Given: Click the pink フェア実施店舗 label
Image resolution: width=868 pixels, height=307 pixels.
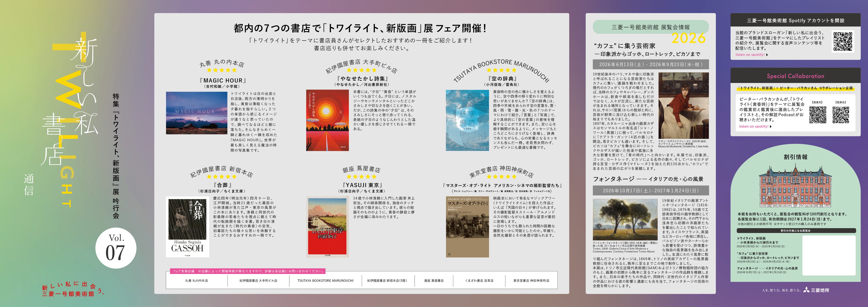Looking at the screenshot, I should pos(184,271).
